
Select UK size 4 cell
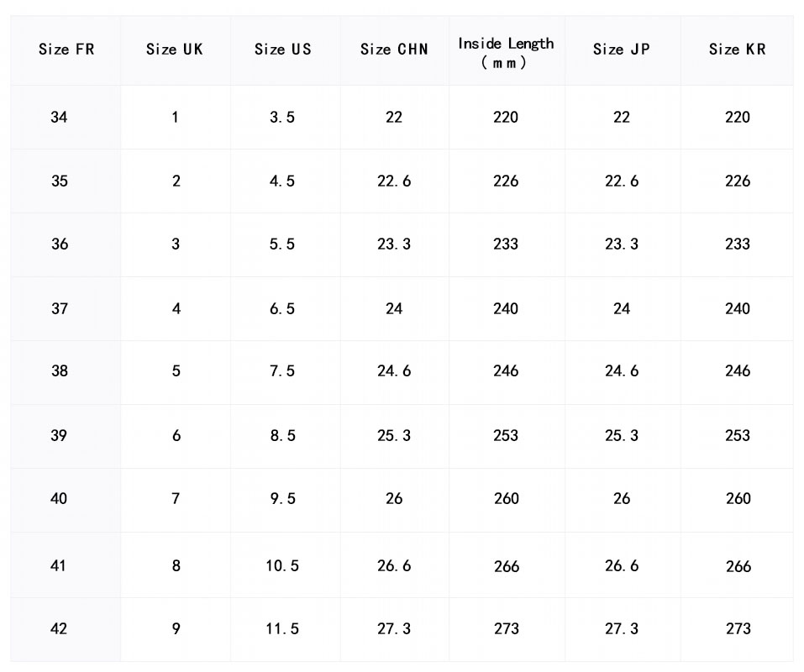point(176,309)
